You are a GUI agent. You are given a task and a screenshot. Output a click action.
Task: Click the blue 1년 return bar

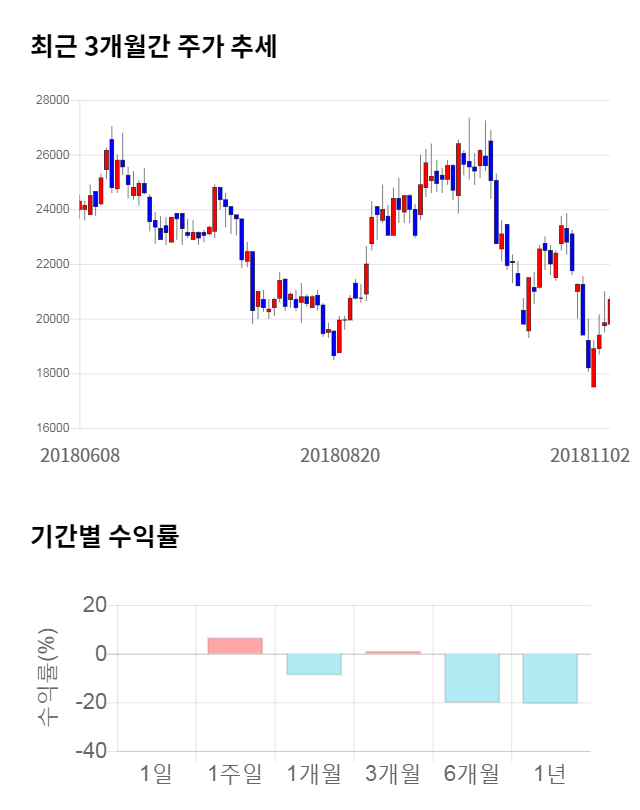point(550,678)
